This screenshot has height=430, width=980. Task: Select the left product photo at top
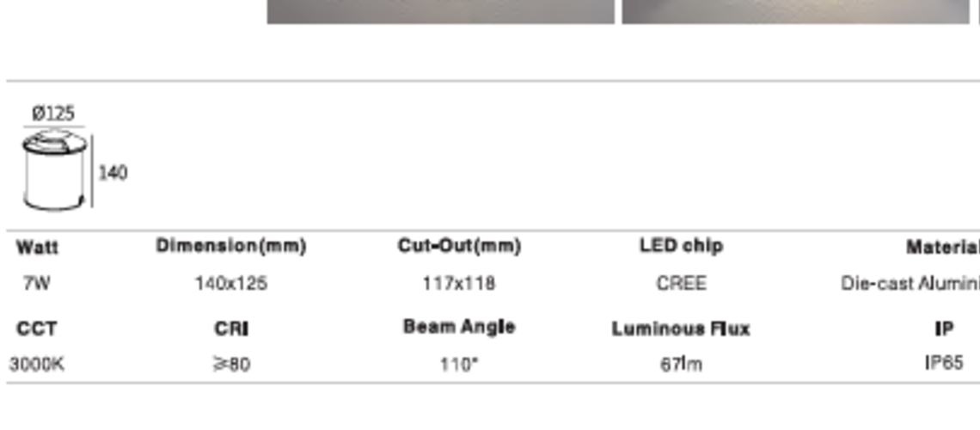coord(440,11)
